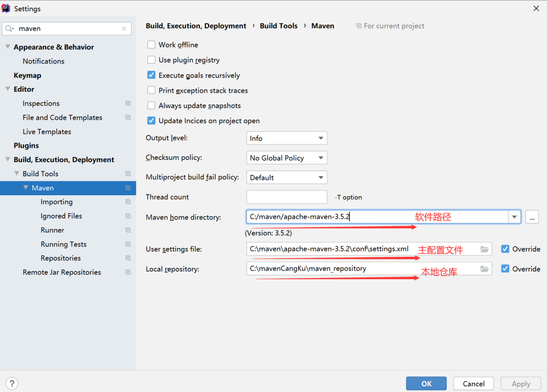Select File and Code Templates
Viewport: 547px width, 392px height.
click(62, 118)
